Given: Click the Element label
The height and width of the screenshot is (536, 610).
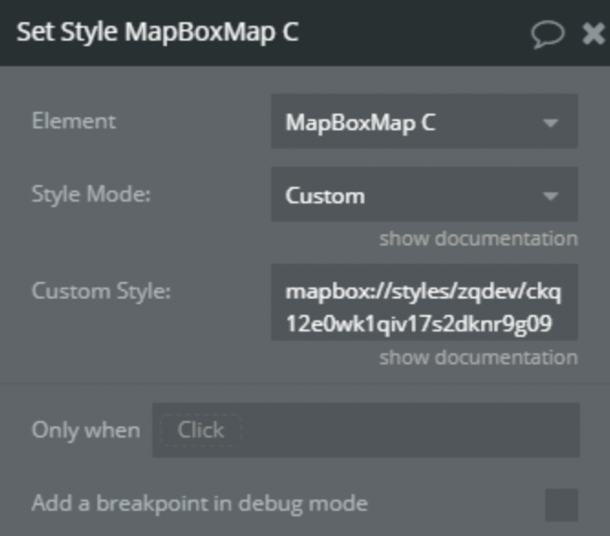Looking at the screenshot, I should click(74, 121).
